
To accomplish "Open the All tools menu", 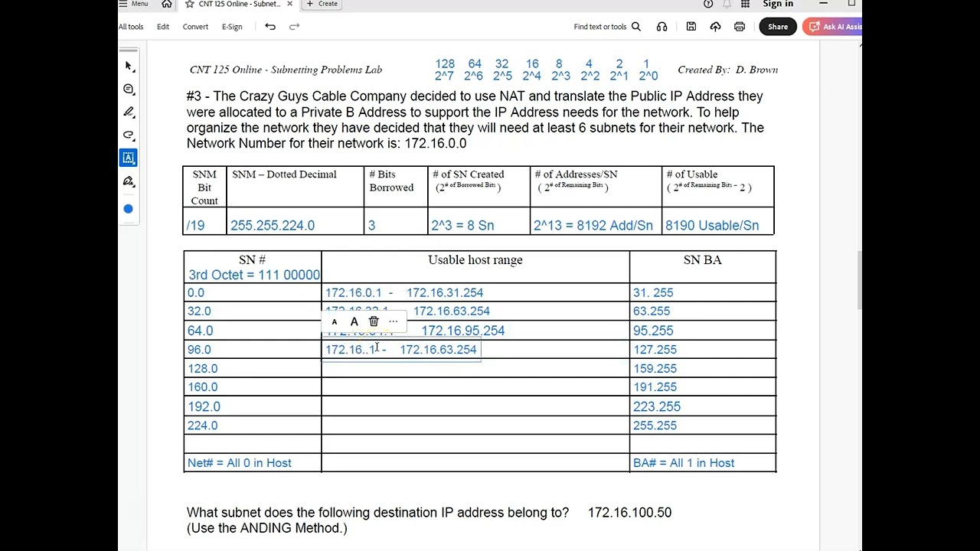I will point(131,27).
